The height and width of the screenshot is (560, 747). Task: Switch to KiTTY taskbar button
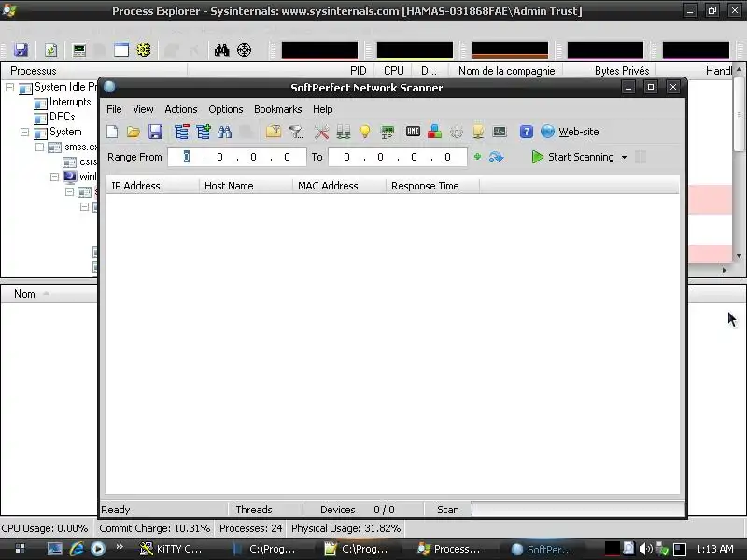click(172, 549)
